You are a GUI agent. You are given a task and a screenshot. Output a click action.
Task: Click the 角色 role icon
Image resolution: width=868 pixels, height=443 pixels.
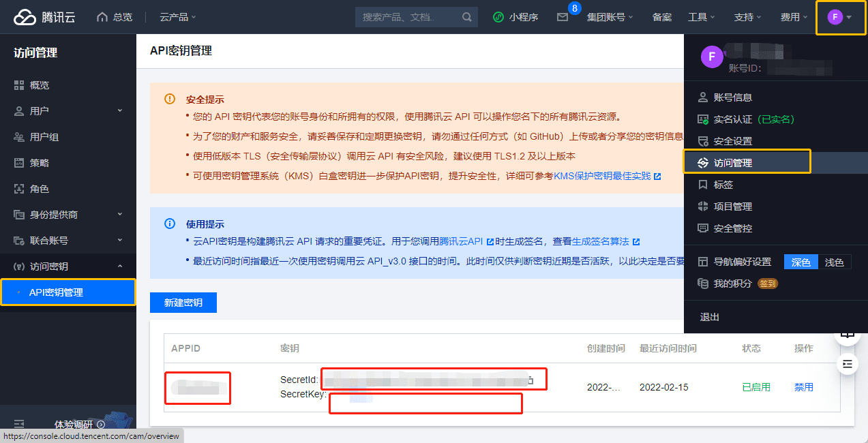pyautogui.click(x=19, y=189)
